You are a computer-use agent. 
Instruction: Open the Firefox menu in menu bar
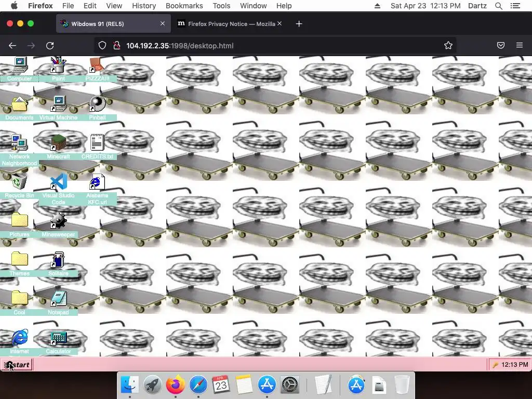tap(41, 6)
